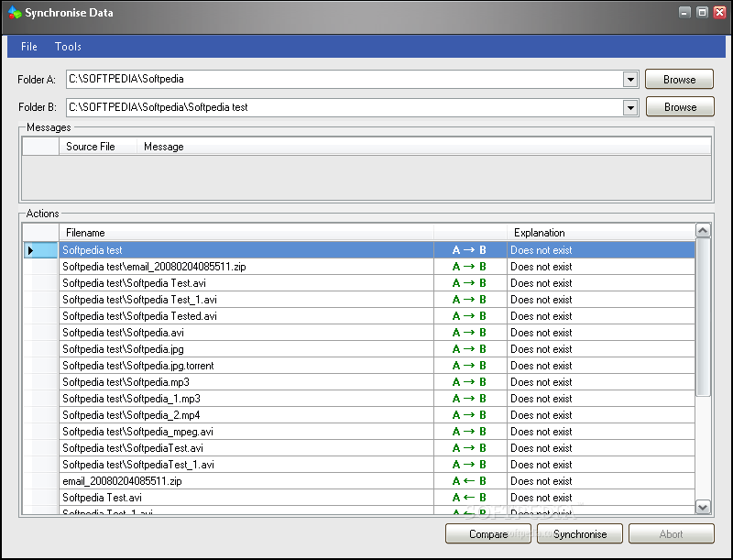The width and height of the screenshot is (733, 560).
Task: Click the Filename column header
Action: coord(246,233)
